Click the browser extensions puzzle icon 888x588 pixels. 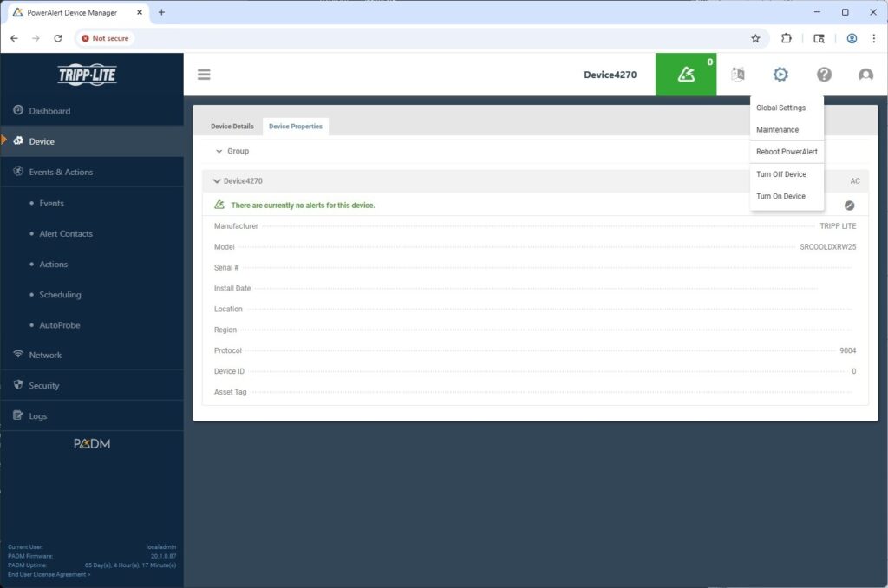coord(787,38)
